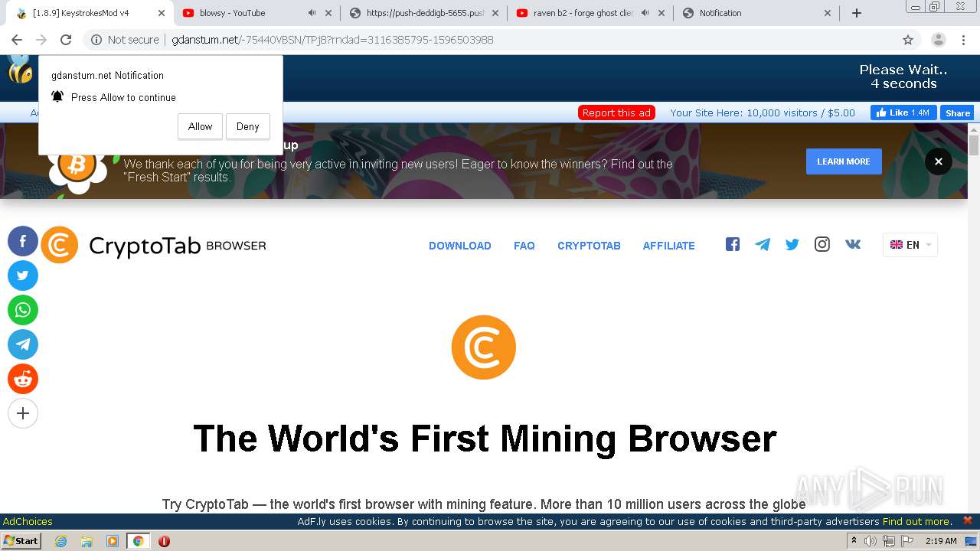The height and width of the screenshot is (551, 980).
Task: Click the large orange CryptoTab center logo
Action: point(484,347)
